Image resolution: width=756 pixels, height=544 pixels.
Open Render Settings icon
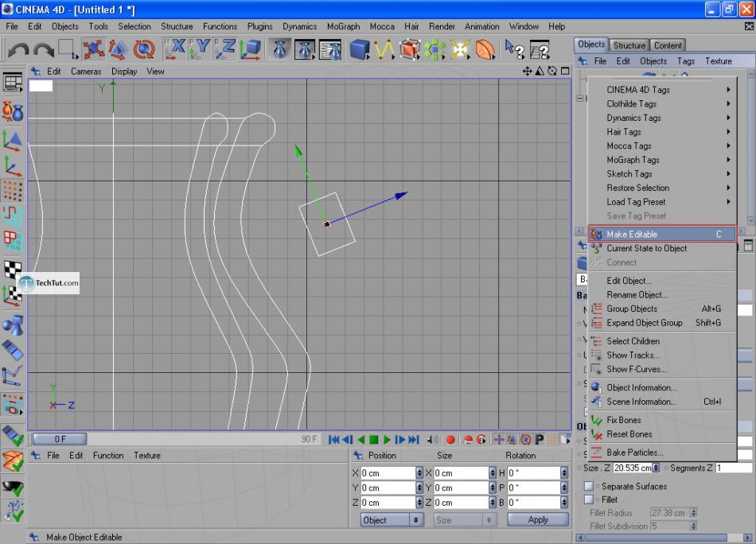(x=331, y=49)
